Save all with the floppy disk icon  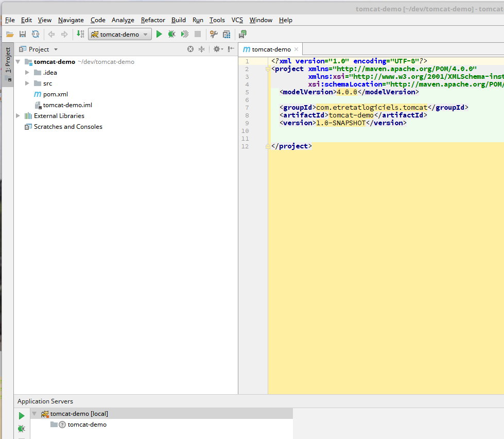(x=23, y=34)
